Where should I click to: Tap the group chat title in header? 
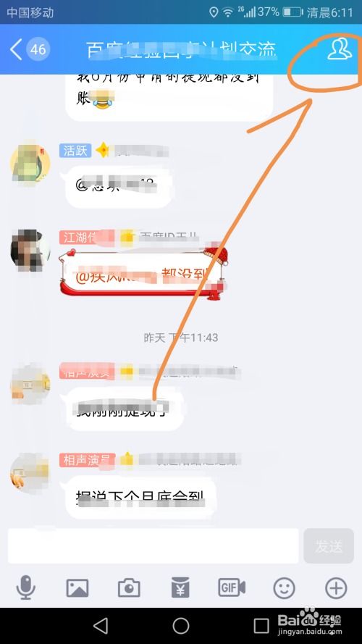tap(181, 50)
